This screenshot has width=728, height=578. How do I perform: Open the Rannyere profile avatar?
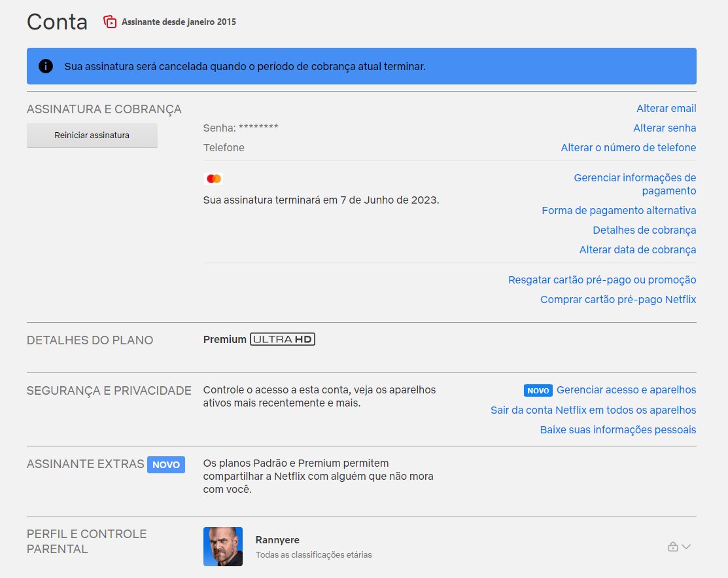pyautogui.click(x=223, y=547)
